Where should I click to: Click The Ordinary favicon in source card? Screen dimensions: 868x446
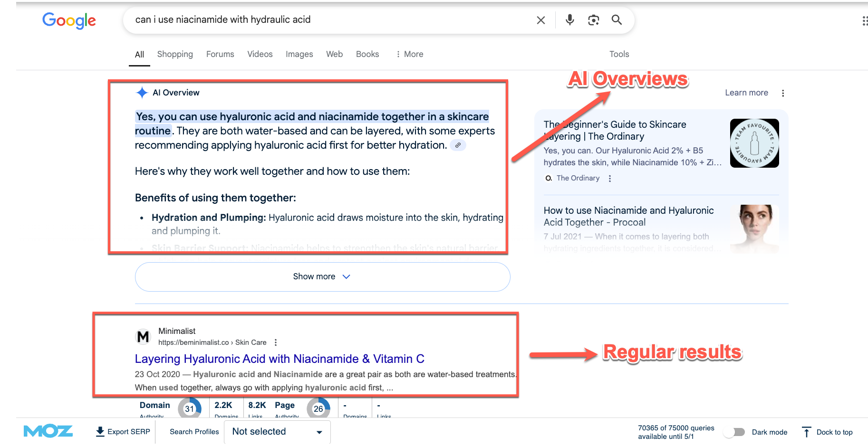(x=549, y=178)
